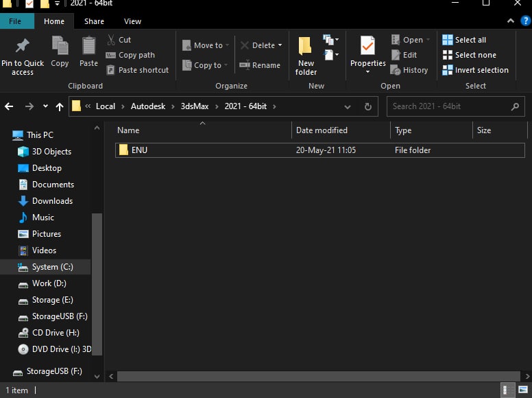Go up one folder level
The width and height of the screenshot is (532, 398).
click(x=60, y=106)
